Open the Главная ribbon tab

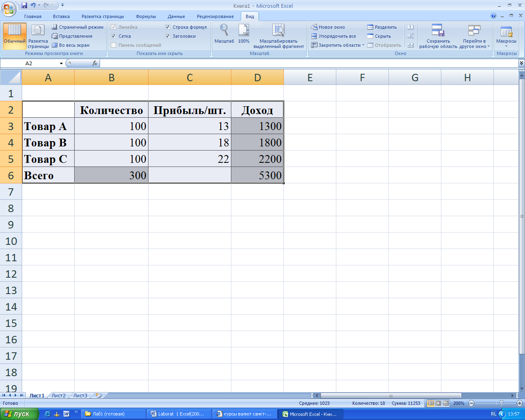pyautogui.click(x=33, y=16)
